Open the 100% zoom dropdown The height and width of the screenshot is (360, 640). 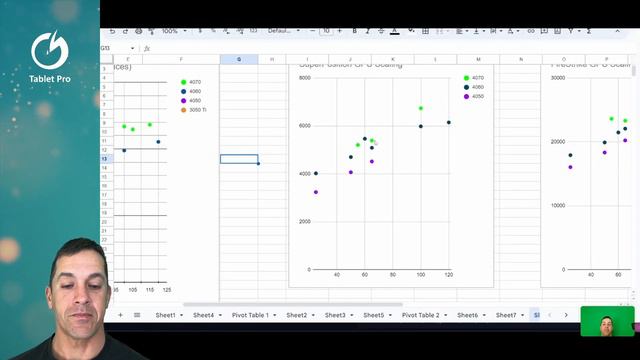point(174,31)
